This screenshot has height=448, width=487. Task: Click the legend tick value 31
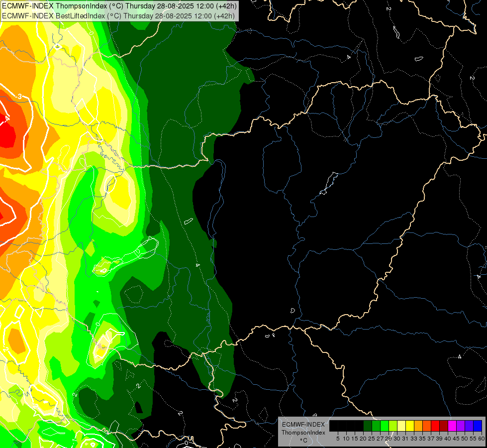(405, 439)
